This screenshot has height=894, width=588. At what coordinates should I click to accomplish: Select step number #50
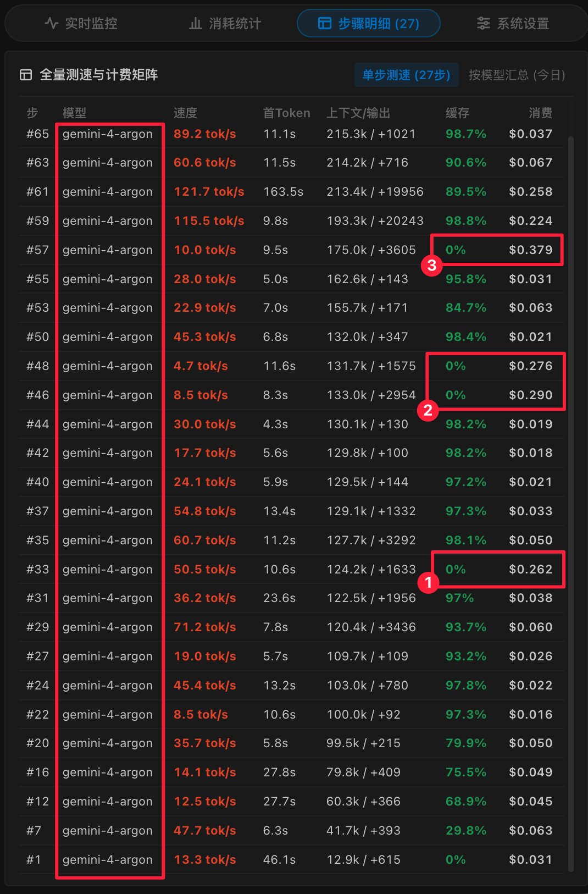tap(37, 337)
